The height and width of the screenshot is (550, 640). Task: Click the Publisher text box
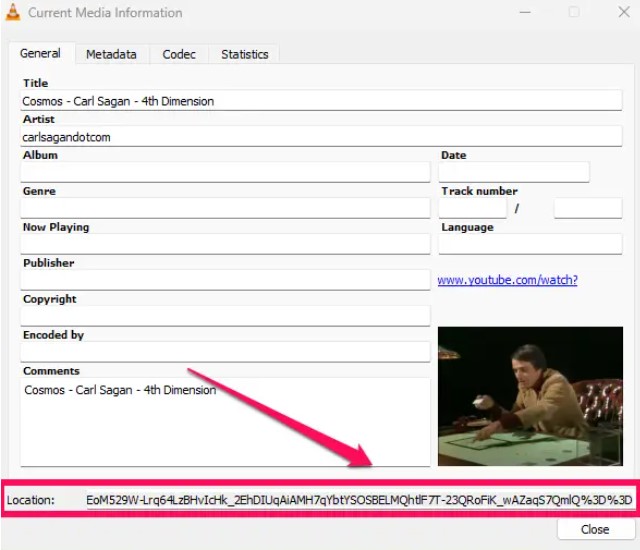[x=225, y=280]
